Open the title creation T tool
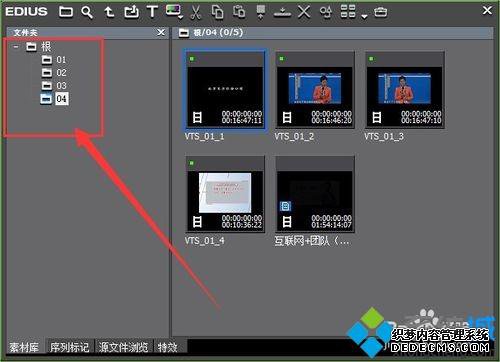This screenshot has width=500, height=362. pos(152,12)
